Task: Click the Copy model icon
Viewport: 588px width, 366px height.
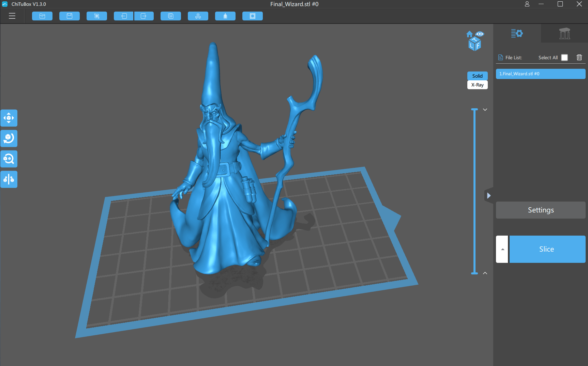Action: (170, 16)
